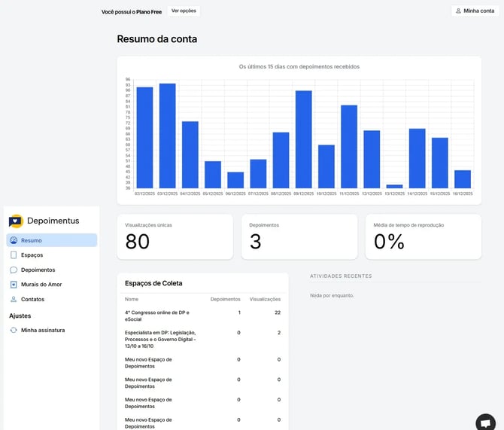Screen dimensions: 504x430
Task: Open the 4º Congresso online de DP space
Action: 158,315
